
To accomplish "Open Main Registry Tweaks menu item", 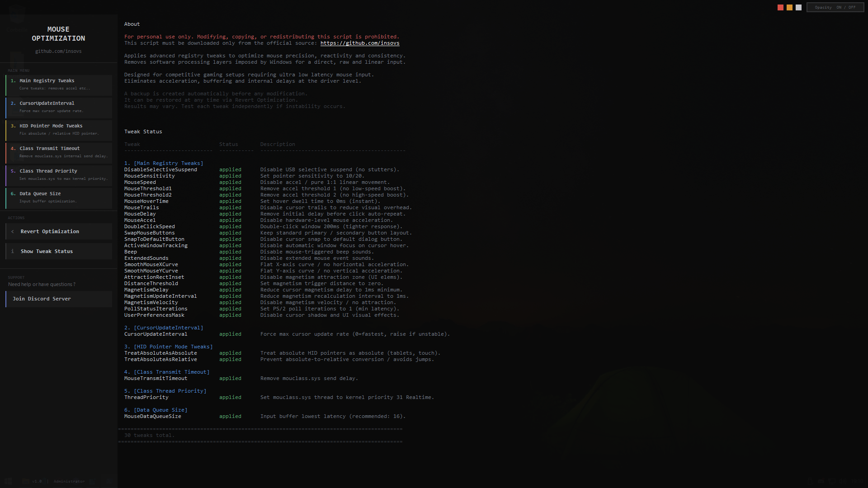I will tap(59, 84).
